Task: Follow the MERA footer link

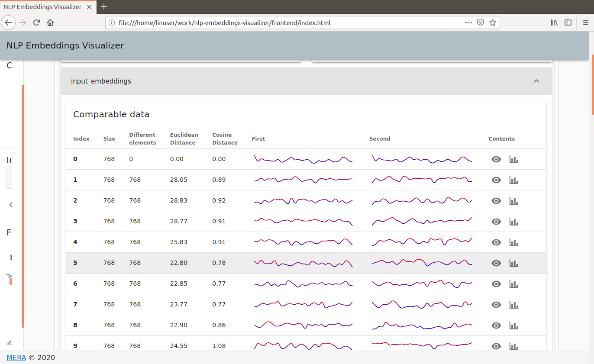Action: click(16, 358)
